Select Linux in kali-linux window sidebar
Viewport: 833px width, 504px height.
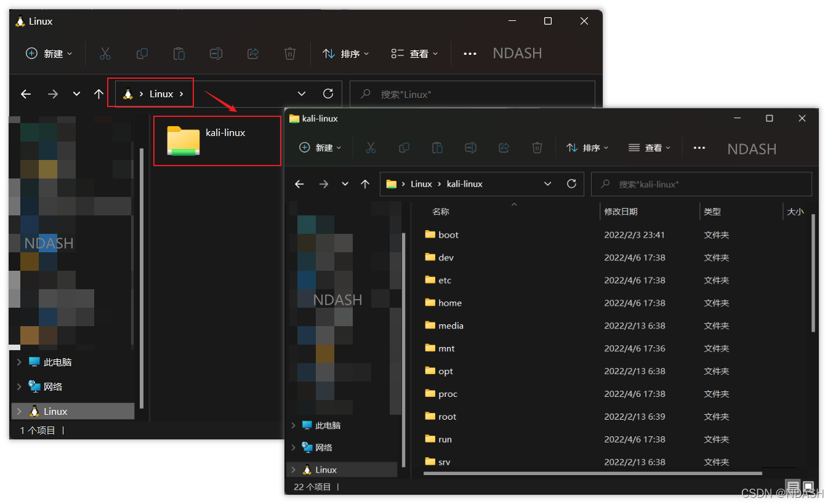click(342, 470)
